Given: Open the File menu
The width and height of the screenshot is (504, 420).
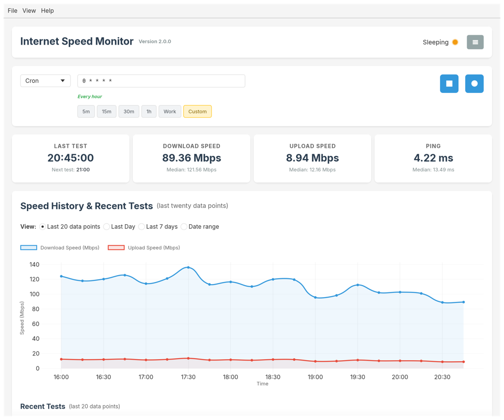Looking at the screenshot, I should [13, 10].
